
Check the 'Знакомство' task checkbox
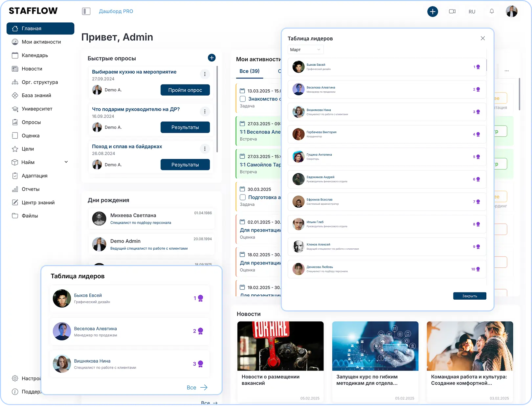243,99
